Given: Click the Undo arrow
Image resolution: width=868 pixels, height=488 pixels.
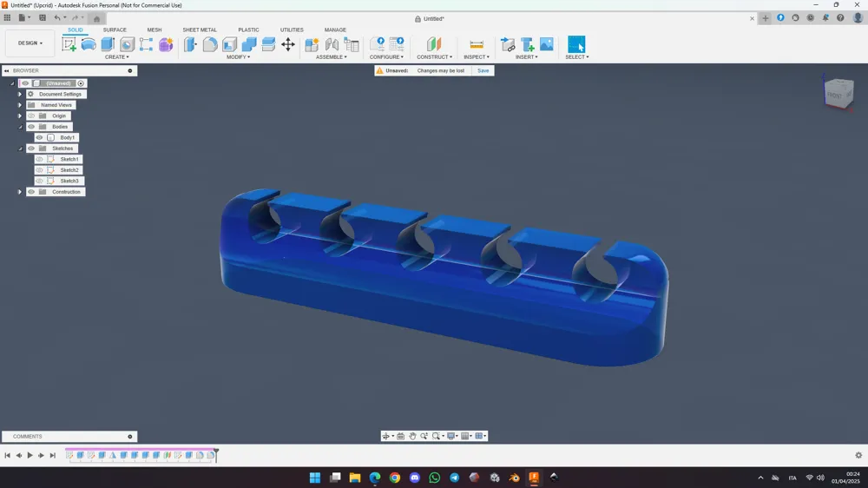Looking at the screenshot, I should pyautogui.click(x=56, y=17).
